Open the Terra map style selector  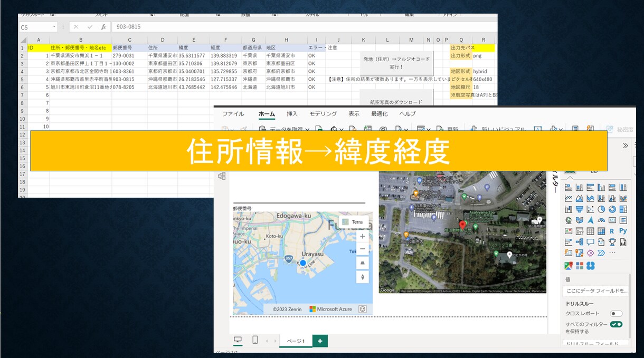coord(353,222)
